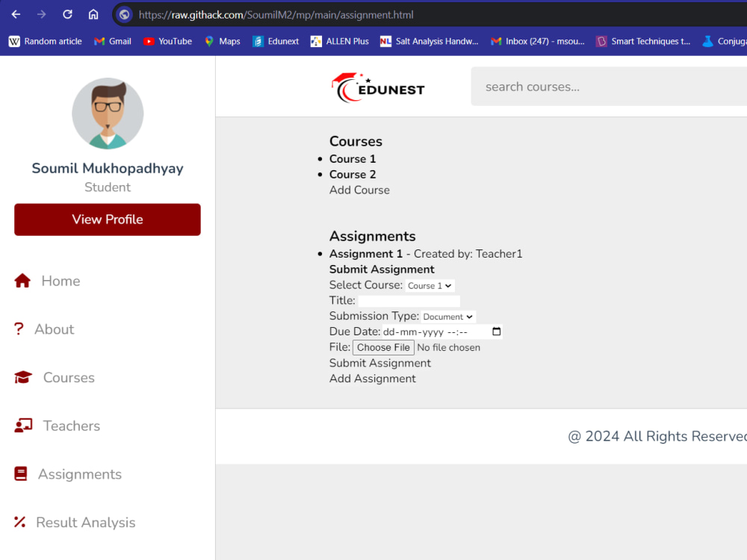The width and height of the screenshot is (747, 560).
Task: Open the YouTube bookmark
Action: point(167,41)
